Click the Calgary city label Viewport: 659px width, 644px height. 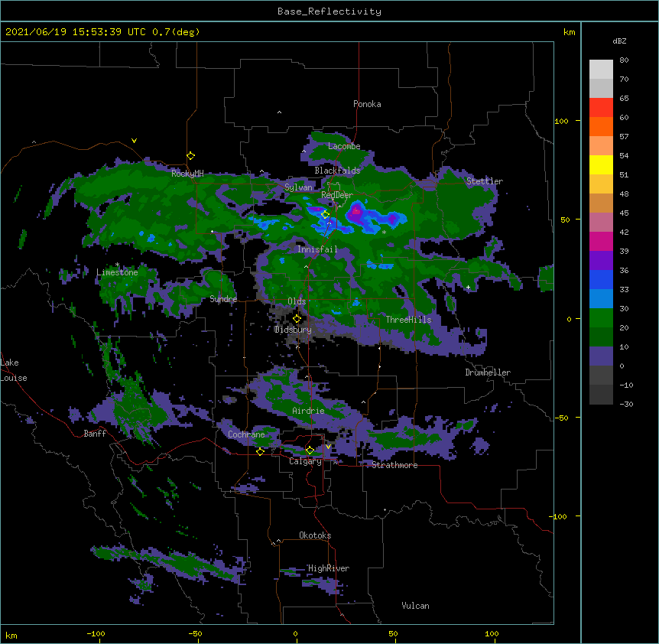point(305,461)
